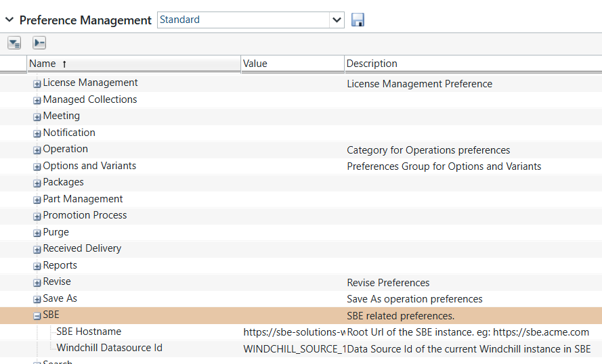Collapse the Preference Management panel chevron
The image size is (602, 364).
(9, 20)
